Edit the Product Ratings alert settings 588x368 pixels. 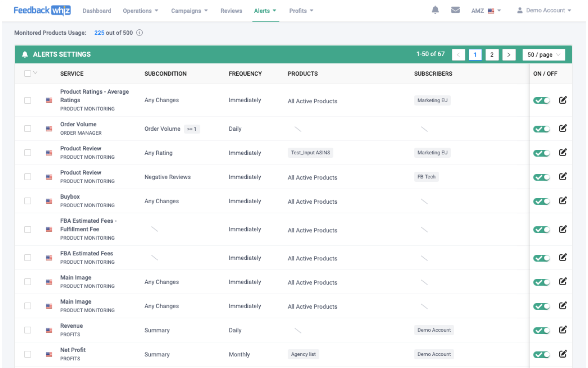coord(563,100)
